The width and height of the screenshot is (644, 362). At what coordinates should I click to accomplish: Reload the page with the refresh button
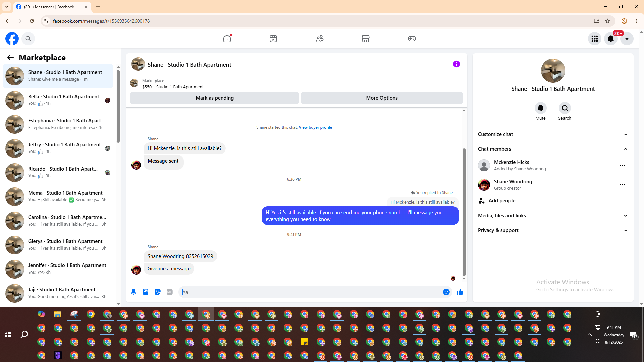point(32,21)
